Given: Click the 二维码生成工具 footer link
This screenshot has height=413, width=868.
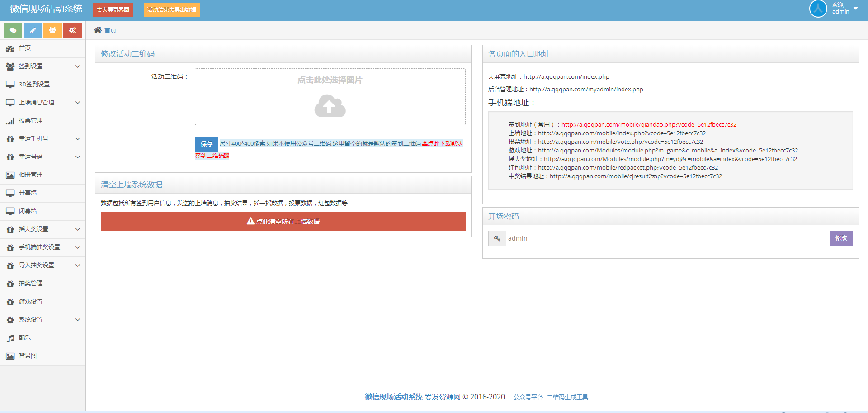Looking at the screenshot, I should (x=567, y=397).
